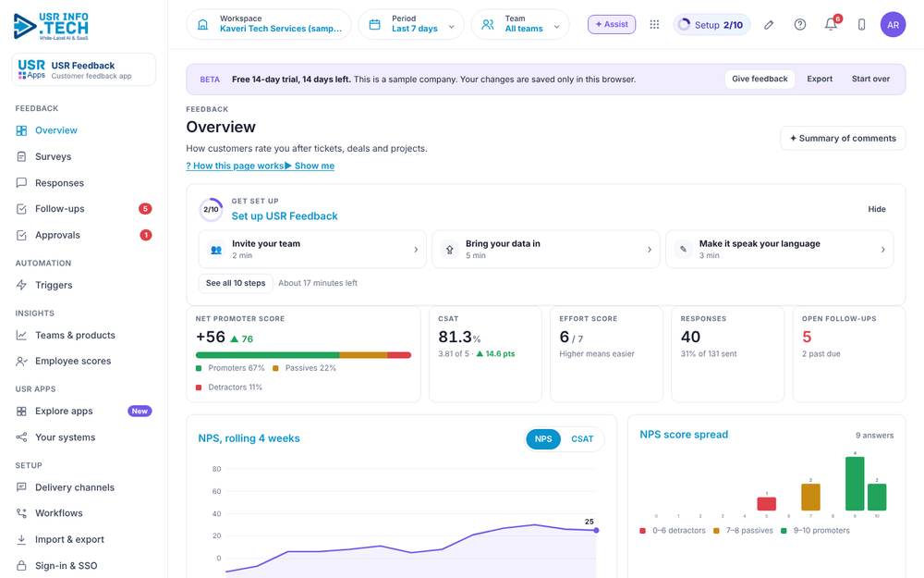Click the Delivery channels message icon
The image size is (924, 578).
[x=21, y=487]
